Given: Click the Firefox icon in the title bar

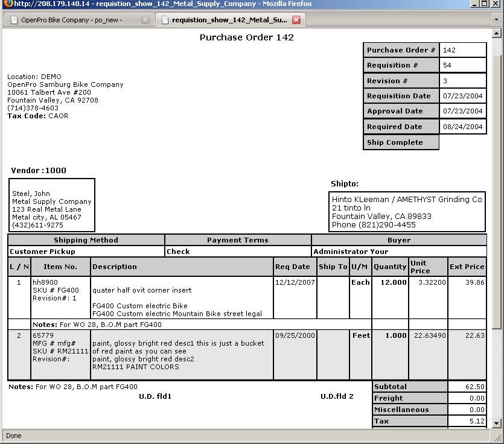Looking at the screenshot, I should click(x=6, y=4).
